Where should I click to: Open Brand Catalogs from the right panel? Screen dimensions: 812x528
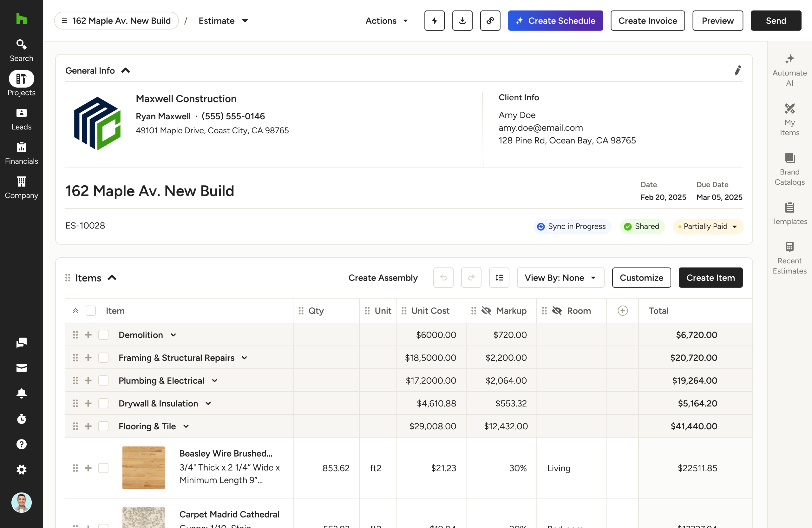(789, 167)
